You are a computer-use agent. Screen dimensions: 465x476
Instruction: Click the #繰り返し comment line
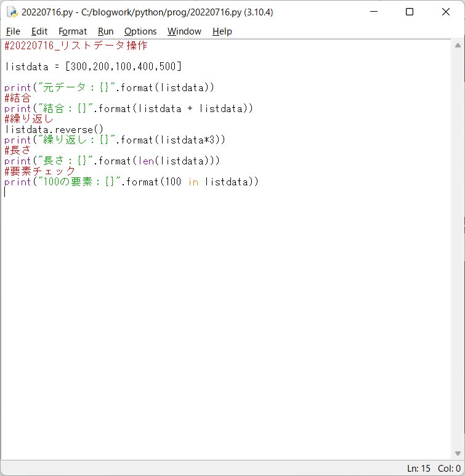tap(29, 119)
